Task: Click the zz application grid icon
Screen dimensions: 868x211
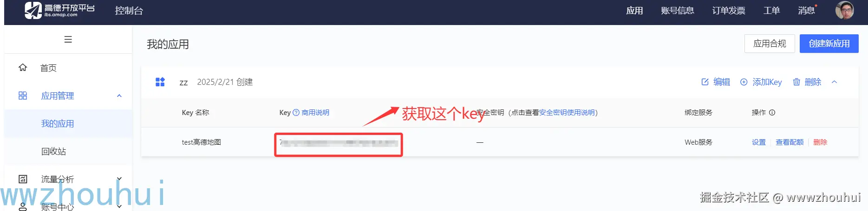Action: click(160, 82)
